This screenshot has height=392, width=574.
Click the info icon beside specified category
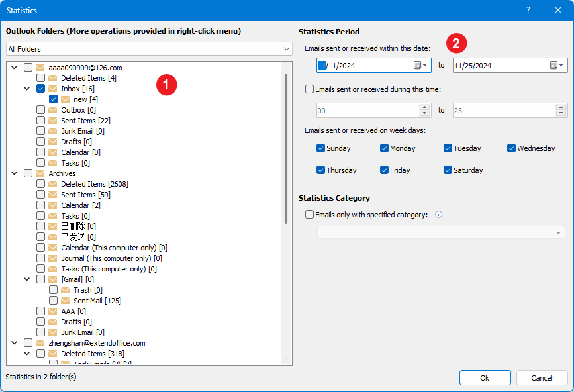coord(438,215)
